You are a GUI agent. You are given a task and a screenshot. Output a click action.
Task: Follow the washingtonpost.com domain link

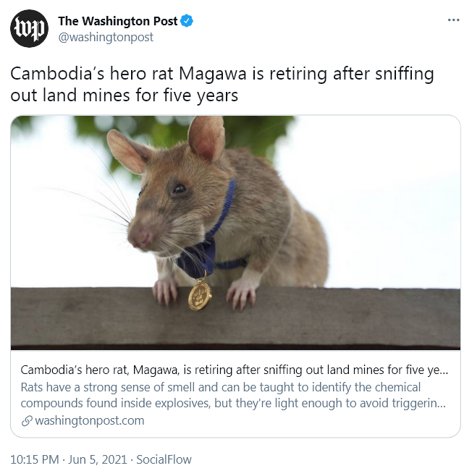coord(90,421)
